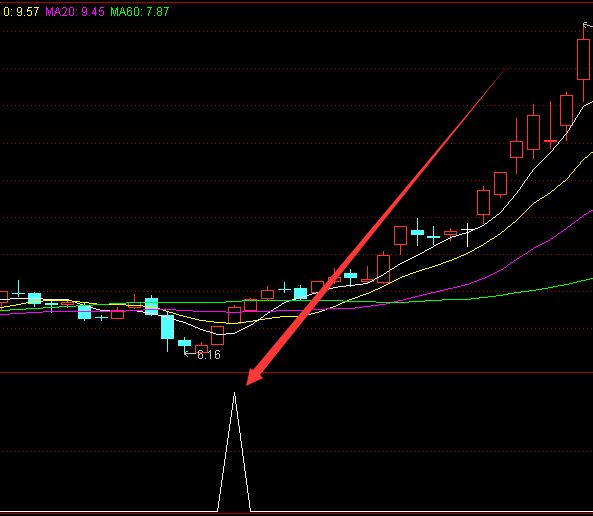Click the red divider between chart and indicator panel

[x=296, y=373]
